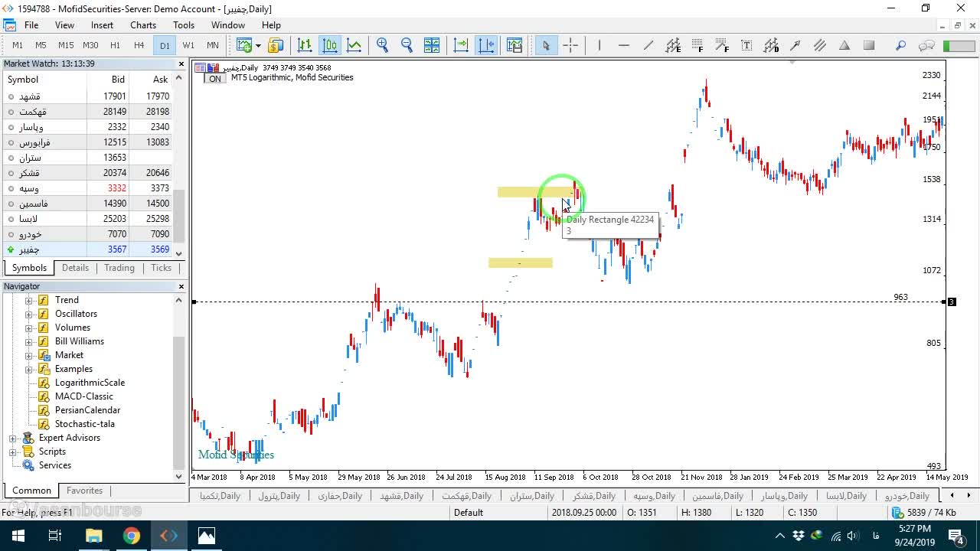The height and width of the screenshot is (551, 980).
Task: Pick the trendline drawing tool
Action: pos(648,45)
